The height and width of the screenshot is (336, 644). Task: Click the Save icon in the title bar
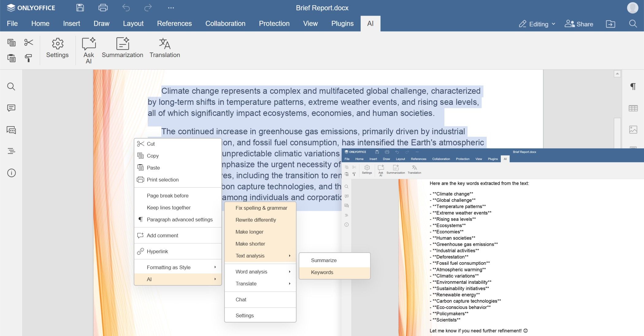click(x=80, y=8)
